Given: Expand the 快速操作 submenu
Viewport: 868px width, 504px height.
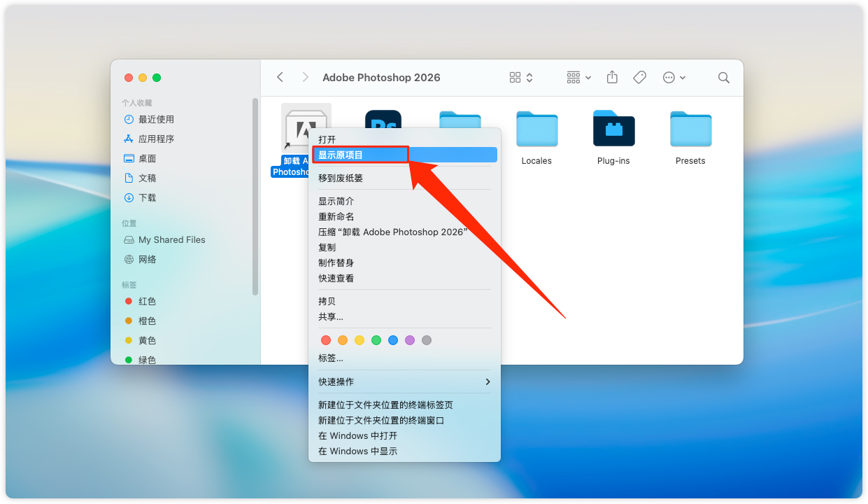Looking at the screenshot, I should tap(404, 381).
